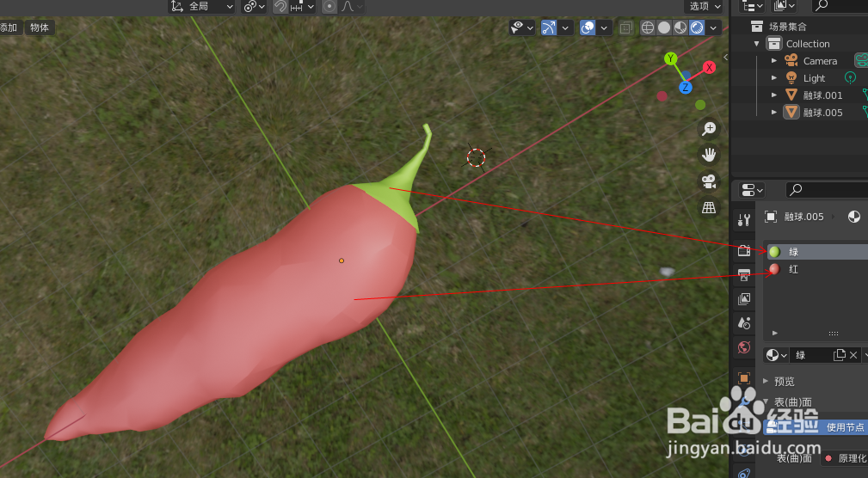The width and height of the screenshot is (868, 478).
Task: Select 融球.001 in the outliner
Action: [822, 95]
